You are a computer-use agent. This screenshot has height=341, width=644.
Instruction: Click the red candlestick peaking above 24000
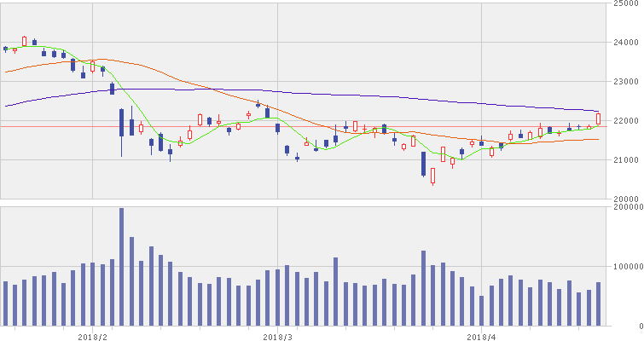(24, 41)
